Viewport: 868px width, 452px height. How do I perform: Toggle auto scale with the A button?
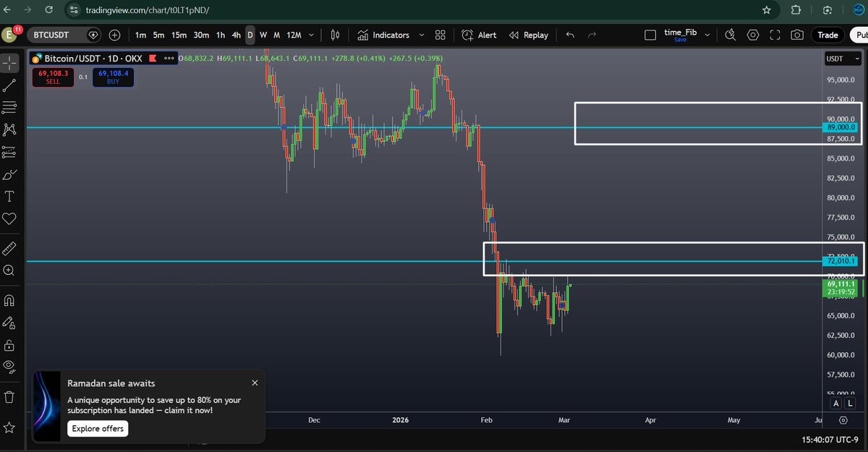(836, 404)
